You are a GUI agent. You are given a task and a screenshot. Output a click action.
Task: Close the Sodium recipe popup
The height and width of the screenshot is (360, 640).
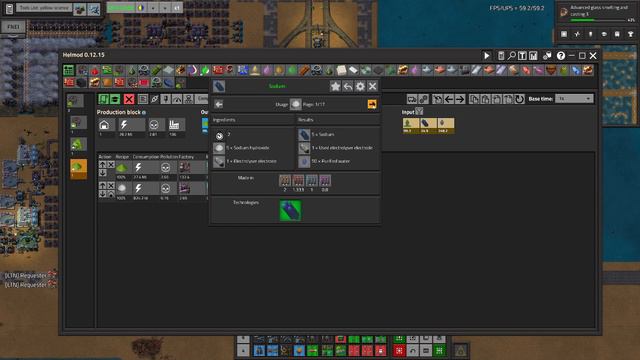pos(372,86)
